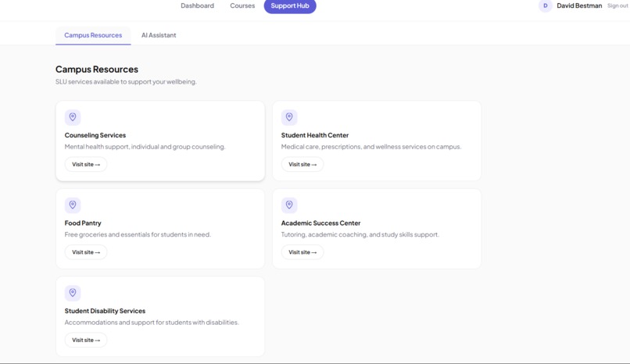Switch to the AI Assistant tab
This screenshot has height=364, width=630.
click(x=159, y=35)
